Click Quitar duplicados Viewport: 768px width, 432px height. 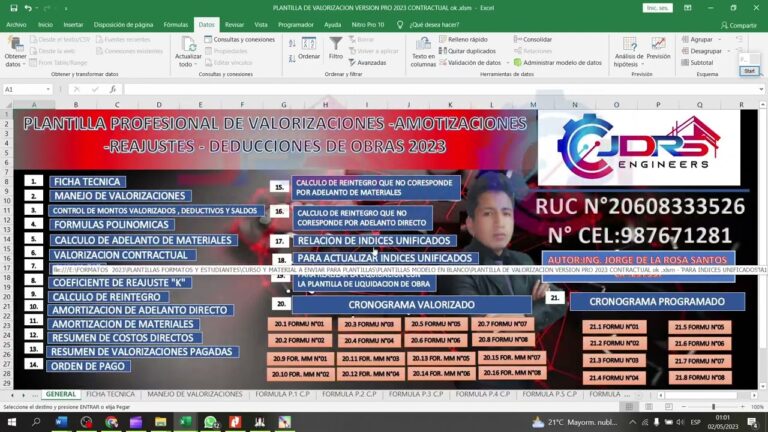pos(467,51)
